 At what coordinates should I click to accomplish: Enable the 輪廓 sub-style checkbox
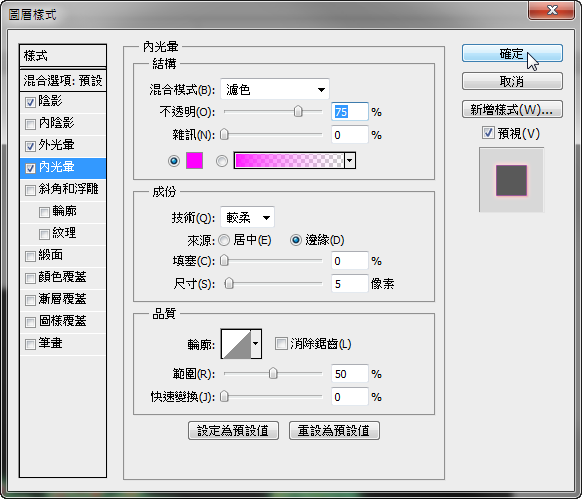[x=44, y=212]
